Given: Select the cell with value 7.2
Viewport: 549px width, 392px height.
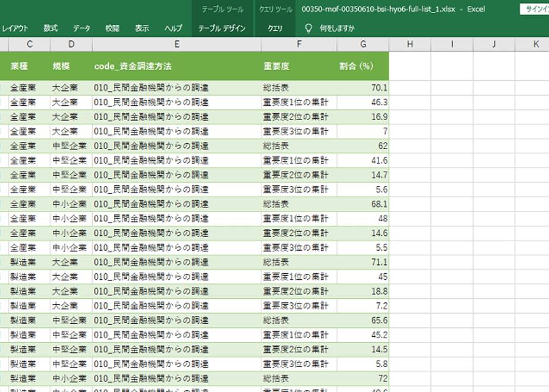Looking at the screenshot, I should [x=363, y=306].
